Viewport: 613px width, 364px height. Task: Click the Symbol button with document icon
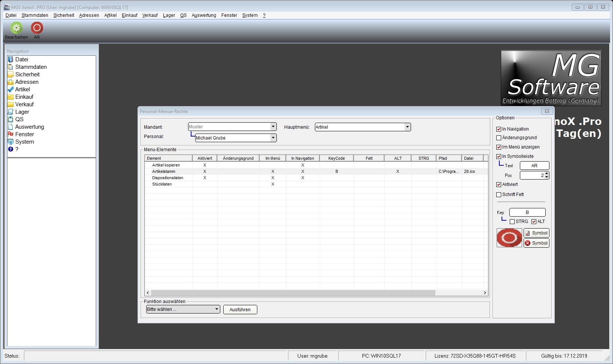[x=536, y=233]
